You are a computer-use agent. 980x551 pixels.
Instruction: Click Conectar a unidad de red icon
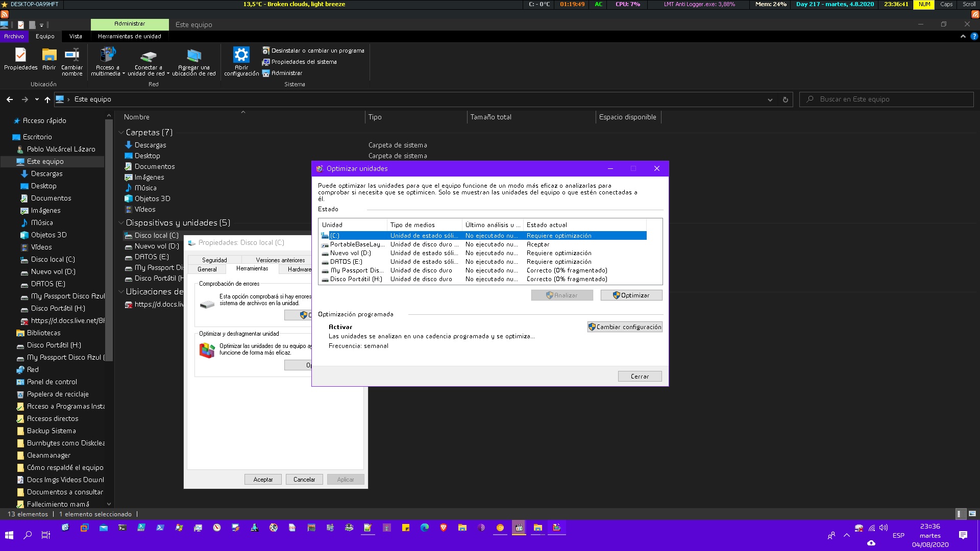[x=148, y=55]
